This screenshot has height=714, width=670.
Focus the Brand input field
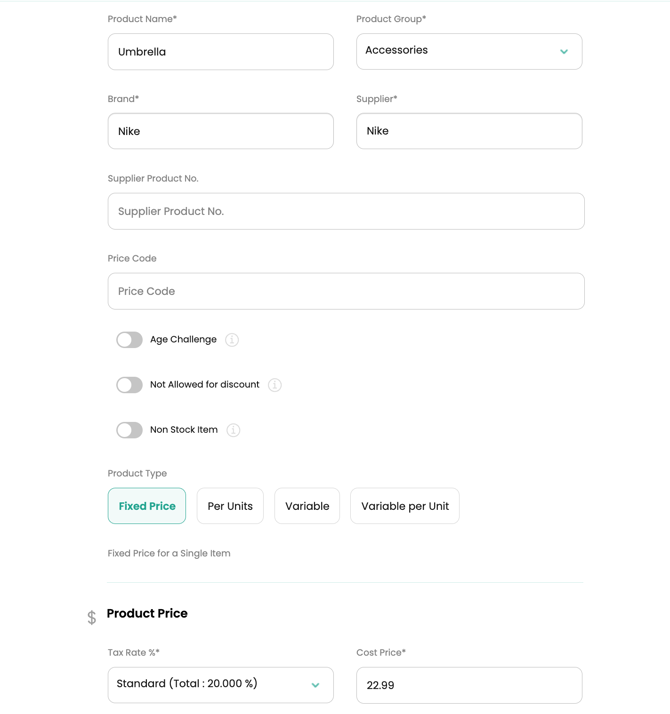tap(220, 131)
